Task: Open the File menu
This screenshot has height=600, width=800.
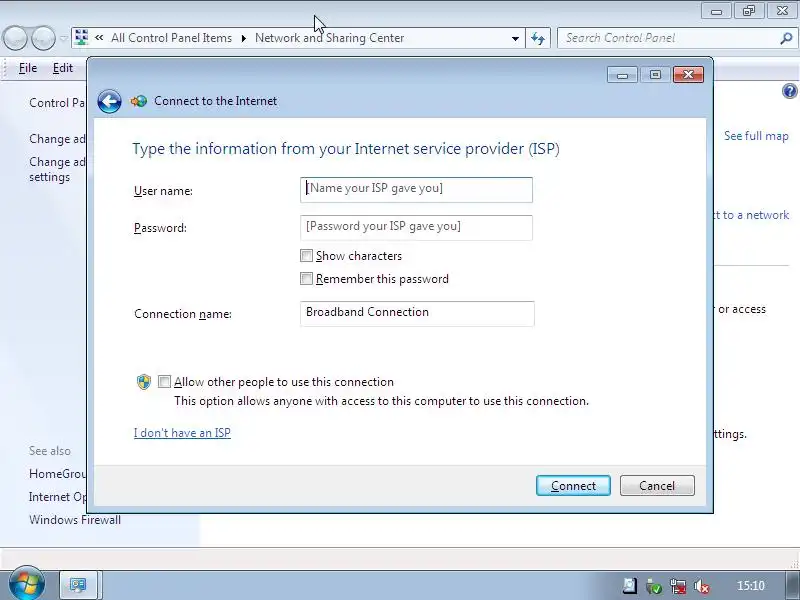Action: tap(28, 68)
